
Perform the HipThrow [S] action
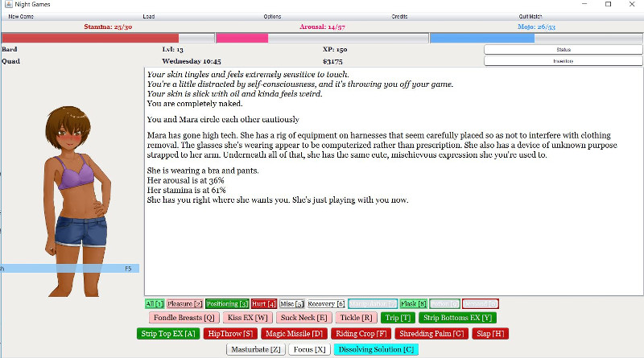coord(229,333)
